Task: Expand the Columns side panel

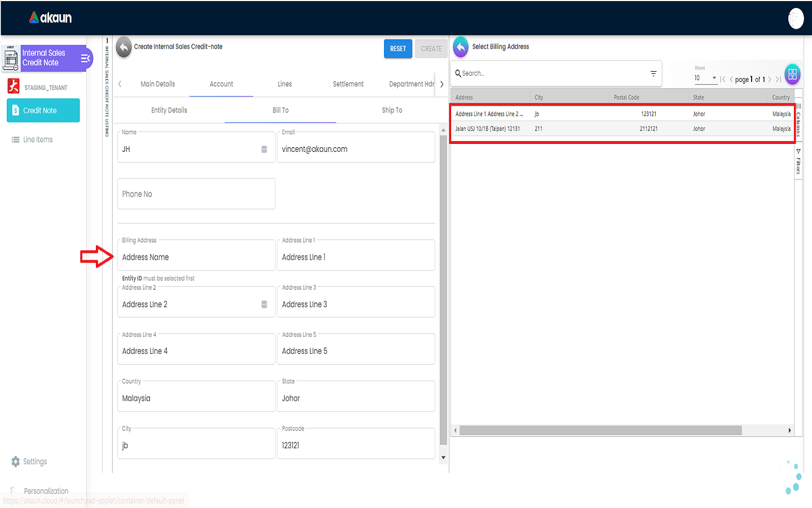Action: (x=798, y=120)
